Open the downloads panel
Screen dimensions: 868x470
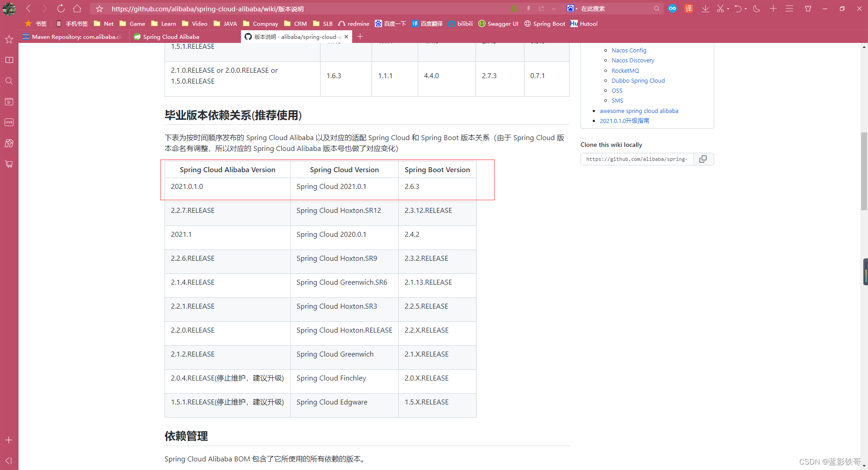click(705, 9)
